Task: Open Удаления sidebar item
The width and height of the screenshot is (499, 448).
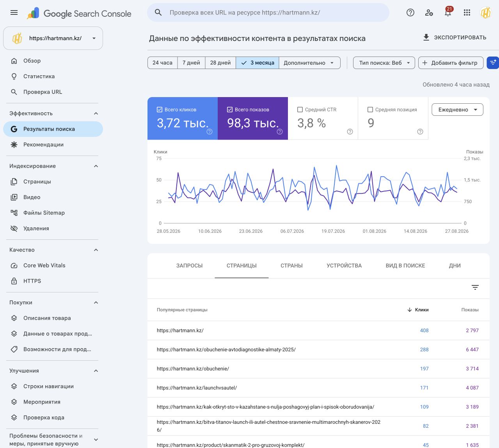Action: point(53,228)
